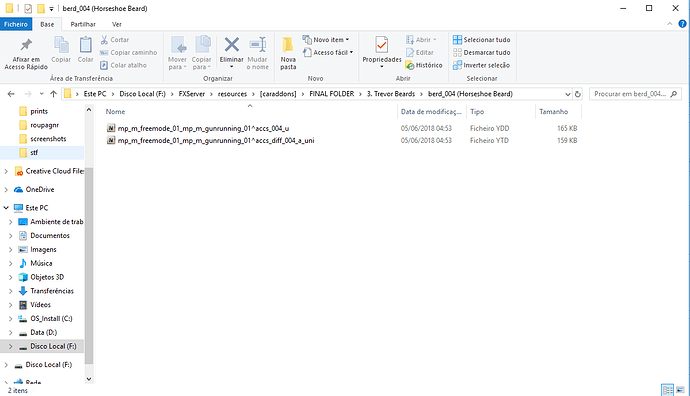
Task: Click Desmarcar tudo
Action: point(481,52)
